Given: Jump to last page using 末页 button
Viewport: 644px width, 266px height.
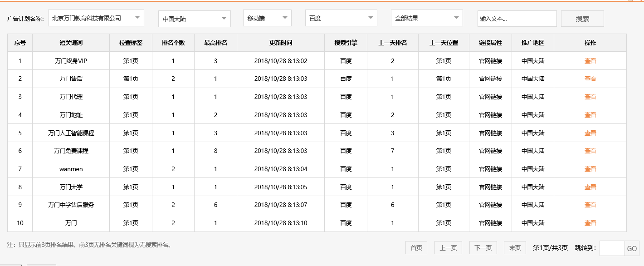Looking at the screenshot, I should click(515, 247).
